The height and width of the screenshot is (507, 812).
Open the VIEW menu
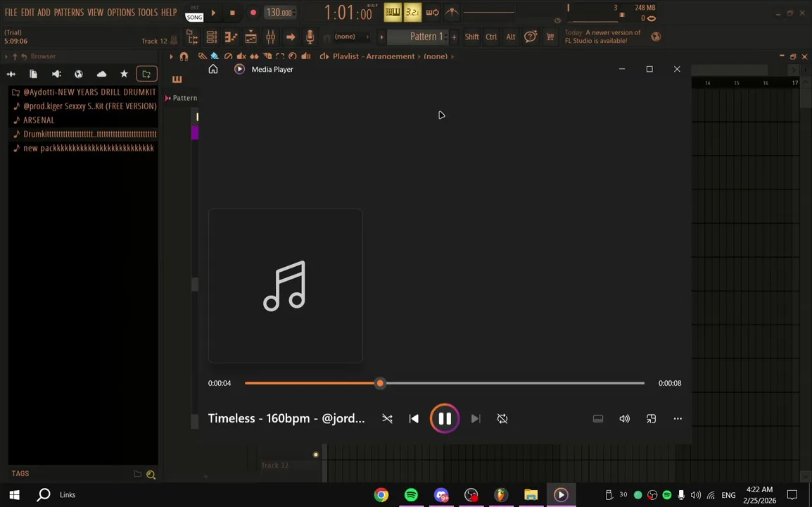point(95,13)
